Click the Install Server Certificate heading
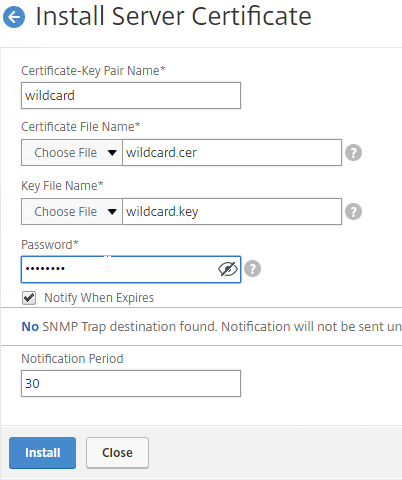402x480 pixels. click(173, 16)
